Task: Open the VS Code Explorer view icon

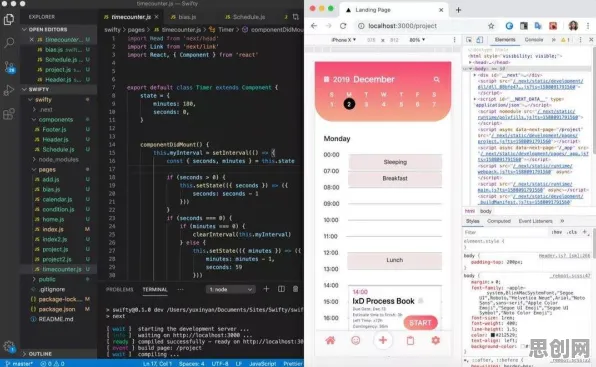Action: 9,19
